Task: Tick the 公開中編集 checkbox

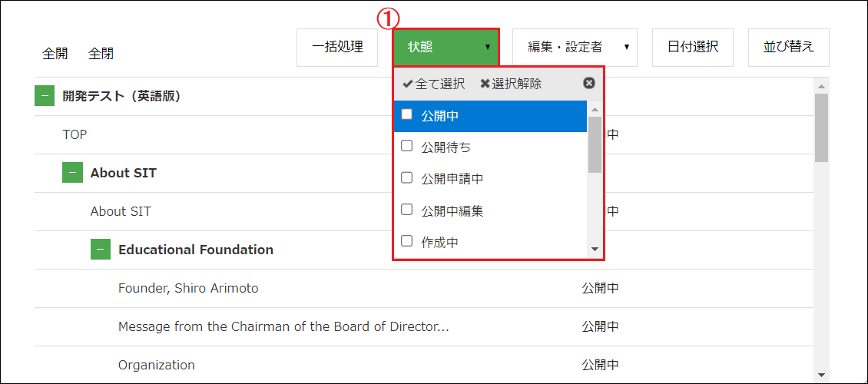Action: 407,209
